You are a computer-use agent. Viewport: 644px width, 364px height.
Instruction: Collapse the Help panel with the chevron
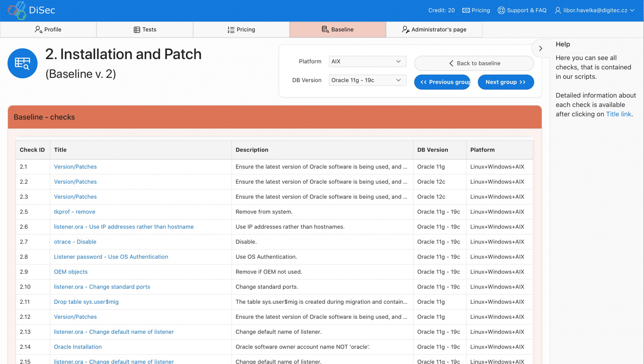[540, 48]
